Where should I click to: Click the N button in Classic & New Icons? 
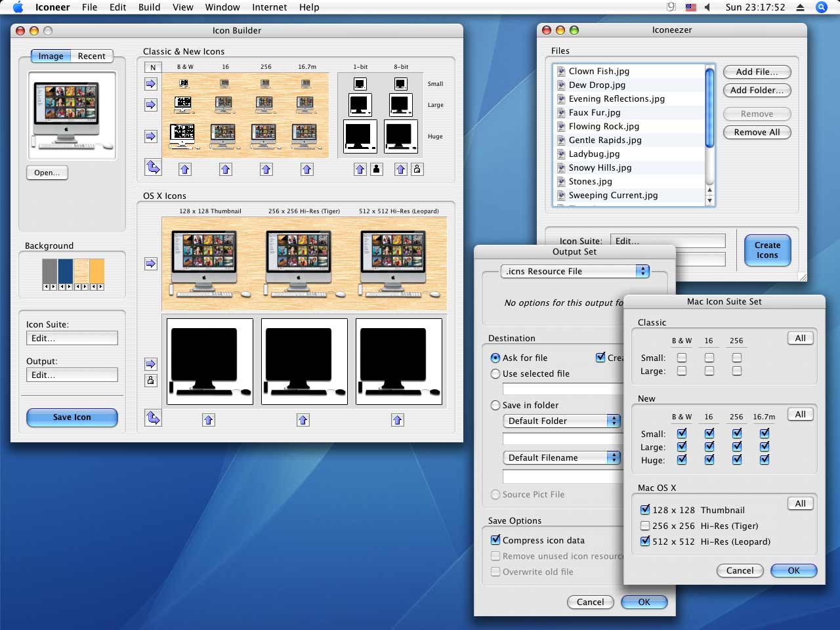[x=153, y=67]
